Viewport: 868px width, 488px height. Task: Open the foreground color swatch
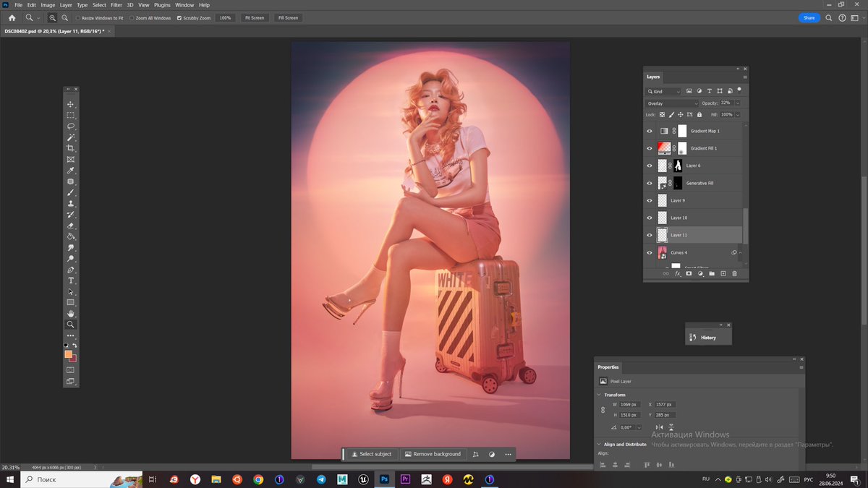pos(68,354)
